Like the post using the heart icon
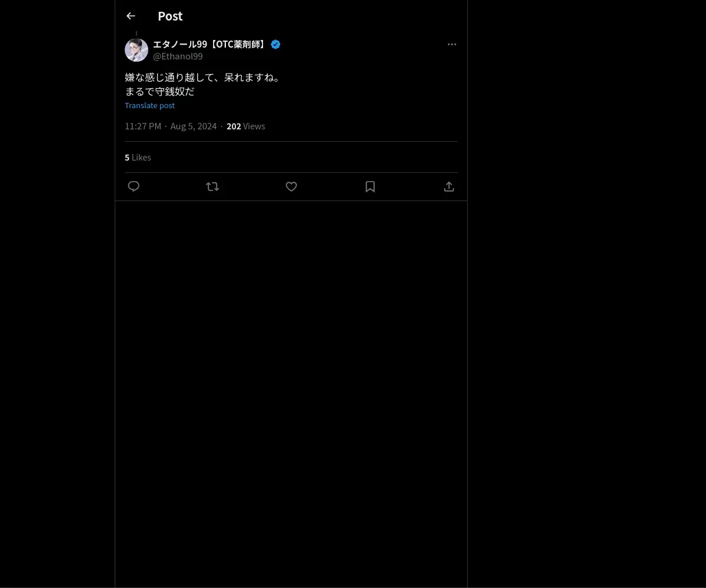This screenshot has width=706, height=588. [x=291, y=186]
